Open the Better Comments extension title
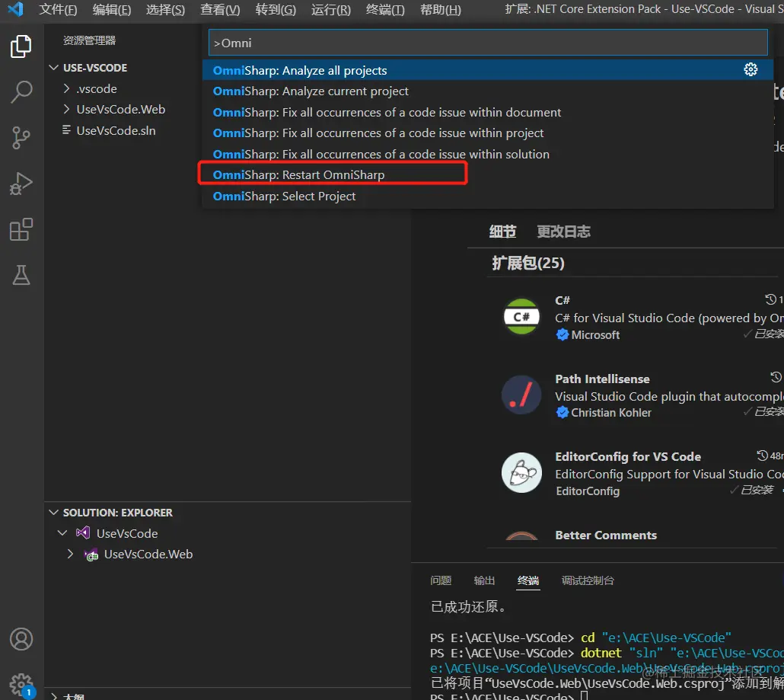This screenshot has height=700, width=784. pos(606,535)
